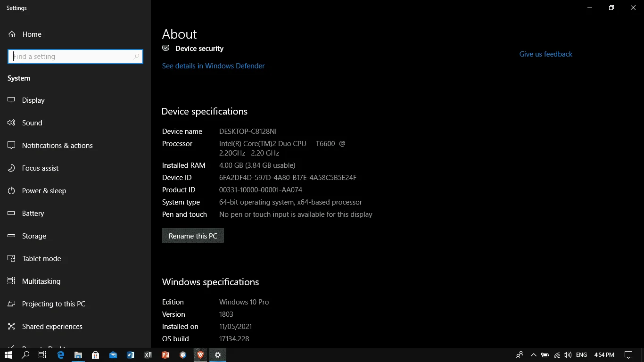The width and height of the screenshot is (644, 362).
Task: Click the search magnifier in Find a setting
Action: 136,57
